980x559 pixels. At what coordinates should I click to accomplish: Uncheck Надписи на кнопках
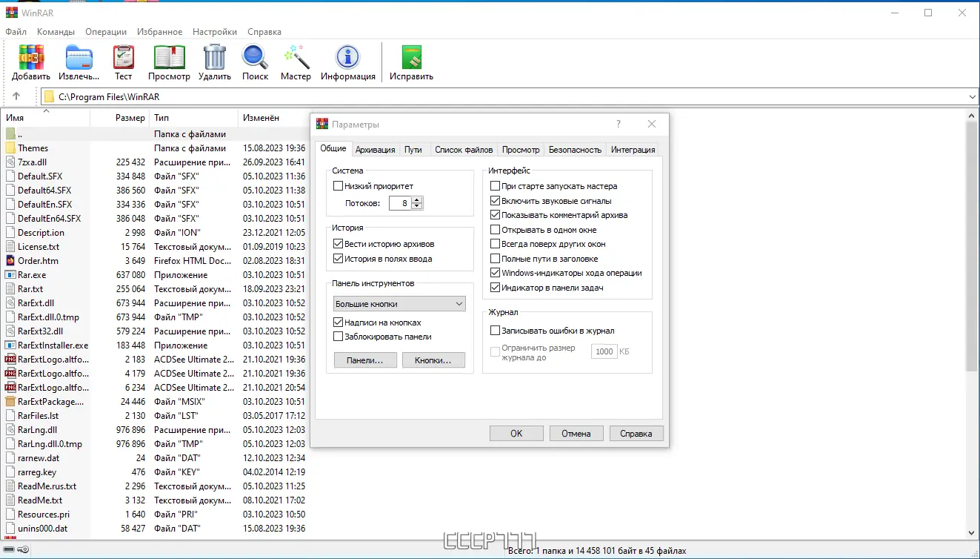(x=339, y=322)
